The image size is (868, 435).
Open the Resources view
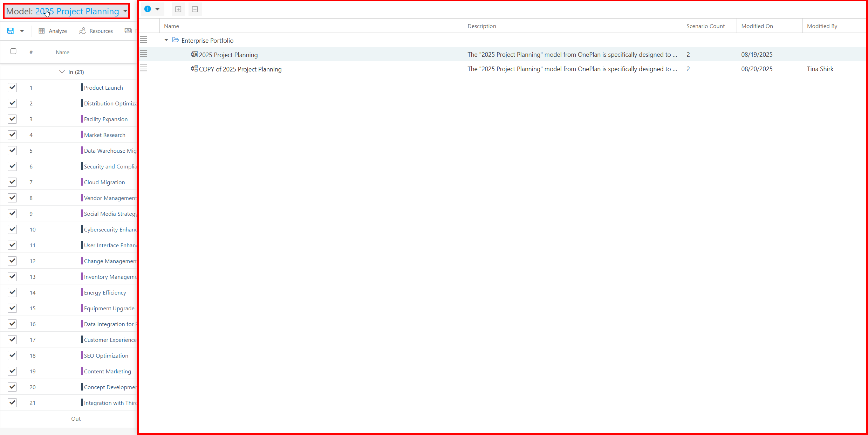96,31
